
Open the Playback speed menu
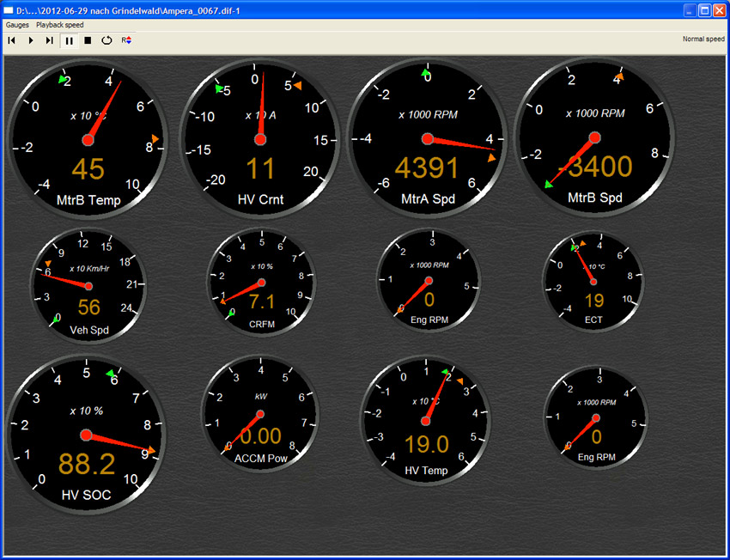tap(60, 25)
